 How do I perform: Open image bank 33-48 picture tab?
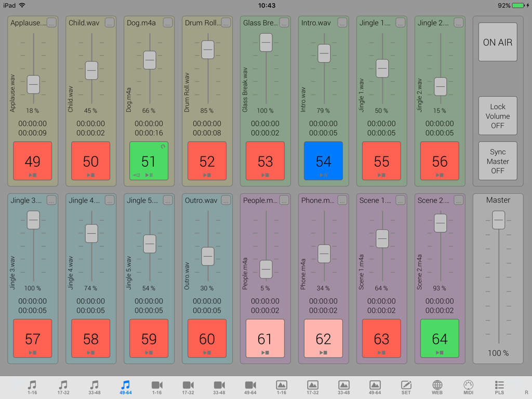pos(344,388)
